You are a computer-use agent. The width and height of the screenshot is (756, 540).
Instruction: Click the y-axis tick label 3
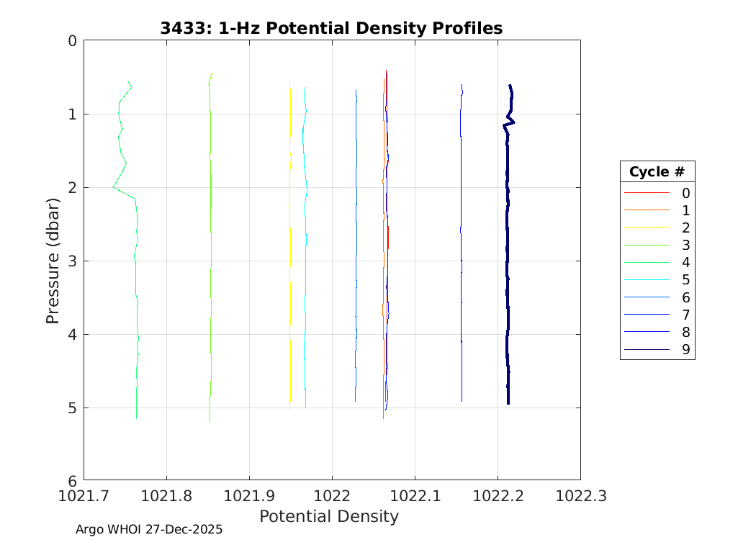pos(72,261)
